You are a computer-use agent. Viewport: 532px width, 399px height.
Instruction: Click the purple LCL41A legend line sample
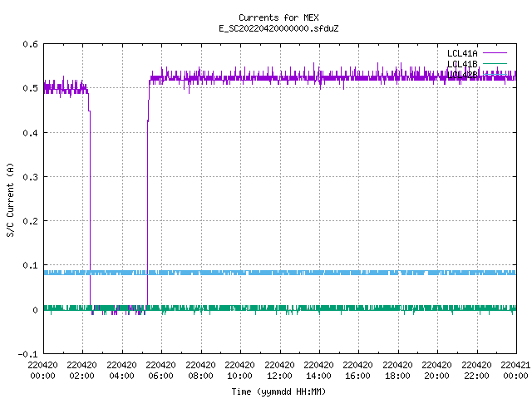click(x=495, y=53)
